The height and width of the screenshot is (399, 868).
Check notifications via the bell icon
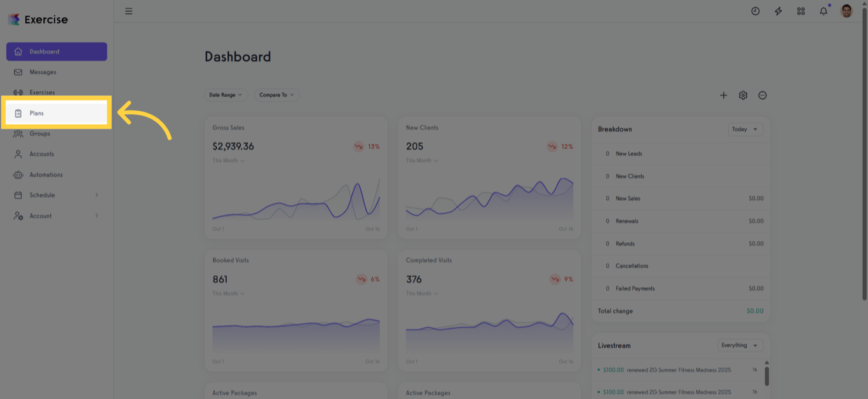(x=824, y=11)
